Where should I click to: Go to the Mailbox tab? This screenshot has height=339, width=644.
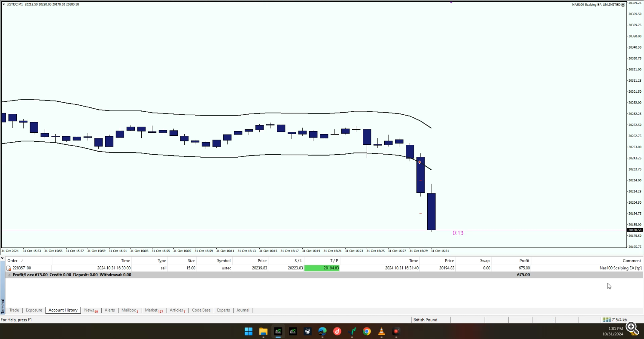129,310
